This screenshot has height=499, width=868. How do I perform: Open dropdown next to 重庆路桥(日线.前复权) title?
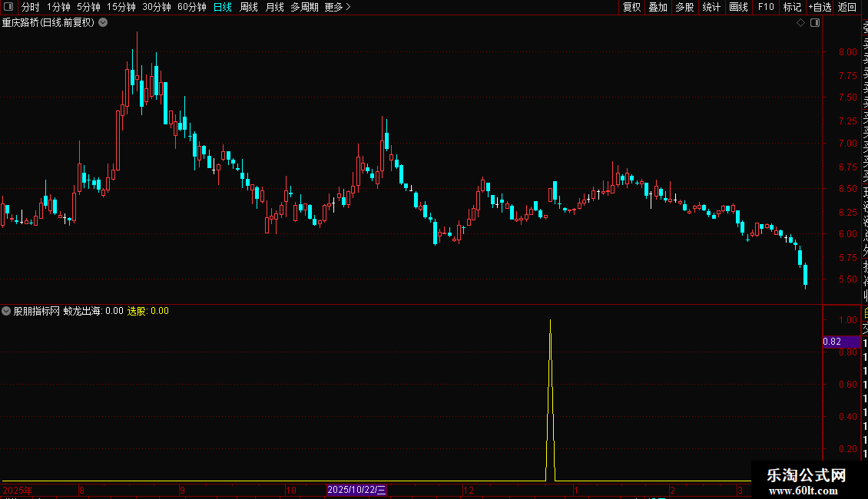[x=103, y=23]
